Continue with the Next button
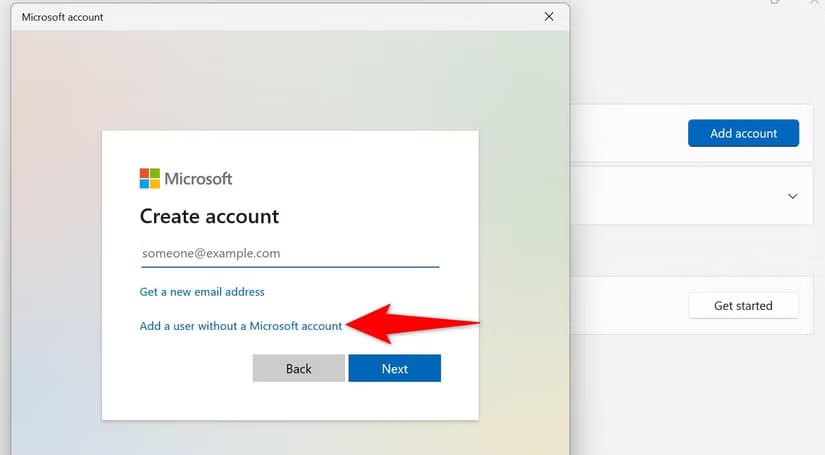Image resolution: width=825 pixels, height=455 pixels. tap(395, 368)
